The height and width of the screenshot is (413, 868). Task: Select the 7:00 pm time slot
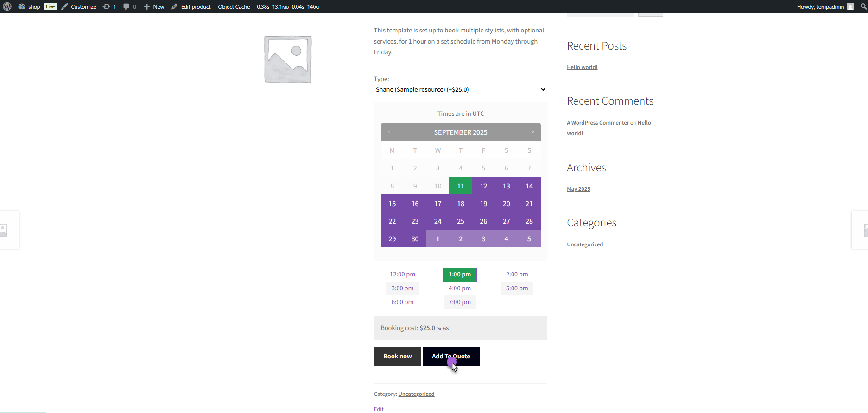(459, 302)
